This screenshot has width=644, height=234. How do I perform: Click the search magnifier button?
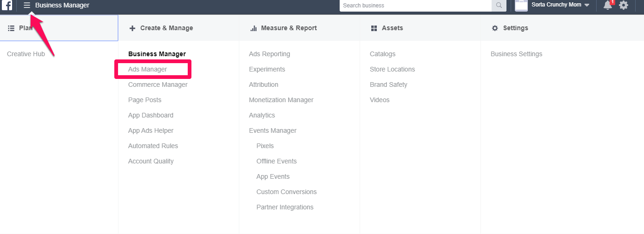pyautogui.click(x=499, y=6)
